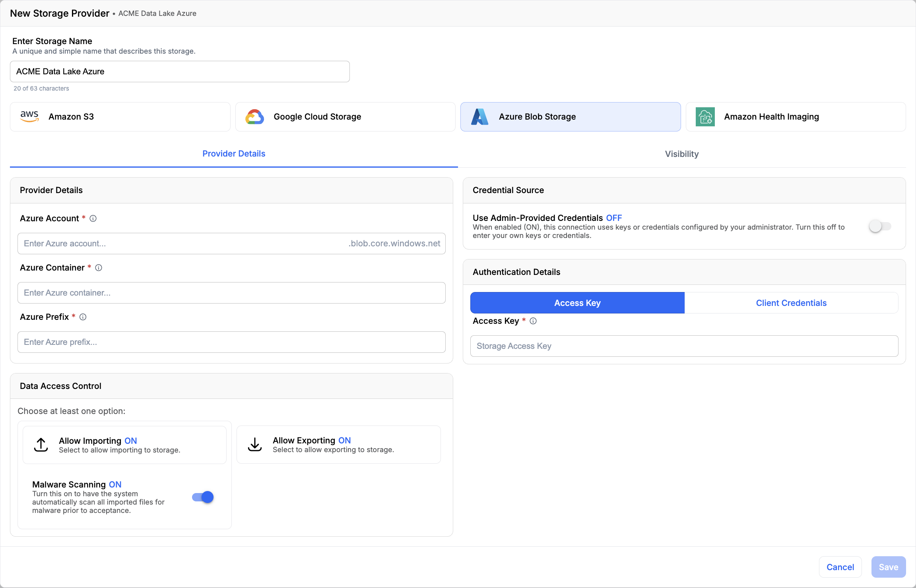This screenshot has width=916, height=588.
Task: Focus the Azure container input field
Action: pyautogui.click(x=231, y=293)
